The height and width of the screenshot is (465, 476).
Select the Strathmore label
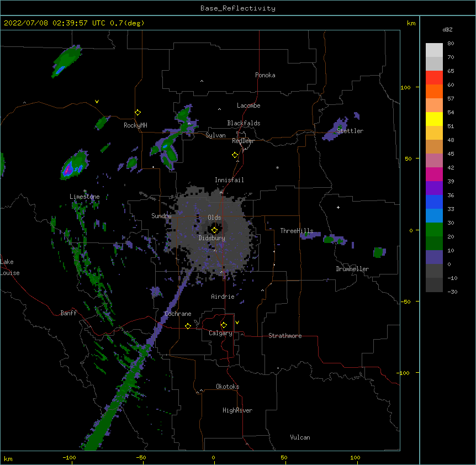[285, 336]
